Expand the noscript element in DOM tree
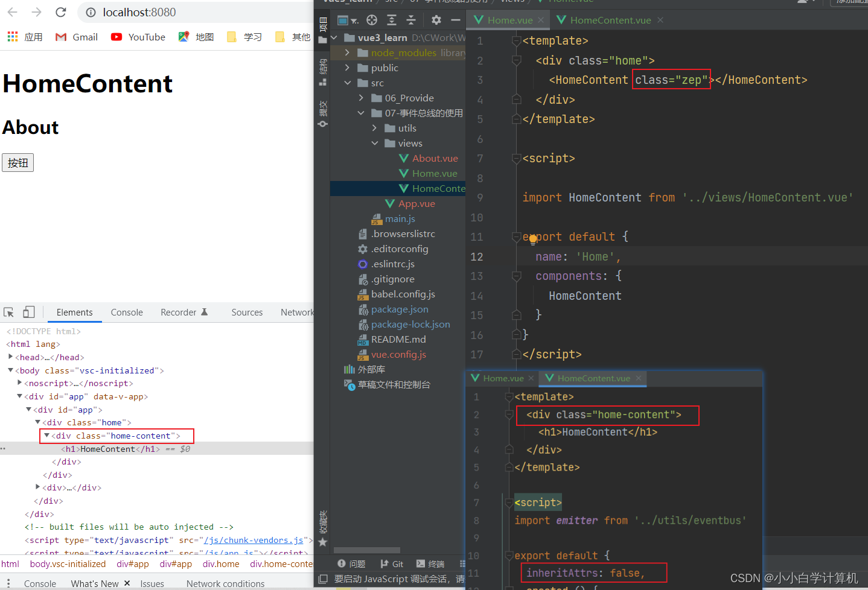This screenshot has height=590, width=868. (x=19, y=382)
